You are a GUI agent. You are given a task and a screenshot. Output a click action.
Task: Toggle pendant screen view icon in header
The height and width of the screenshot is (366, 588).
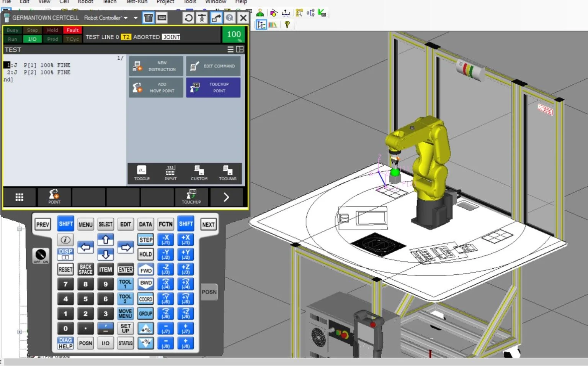coord(149,18)
